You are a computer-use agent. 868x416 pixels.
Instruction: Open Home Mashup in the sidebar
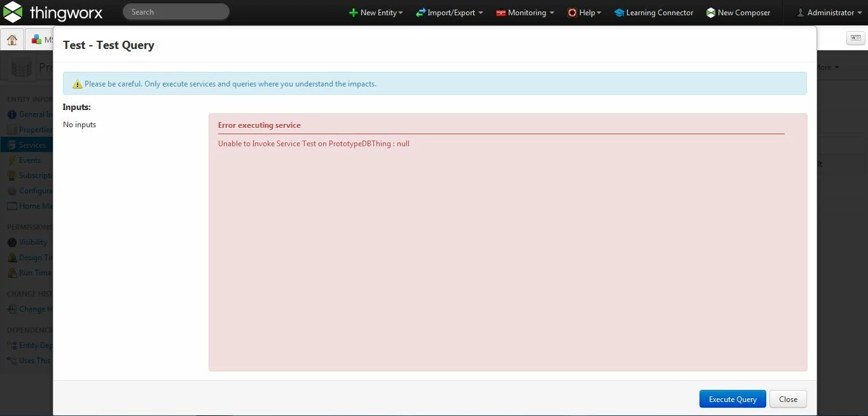point(30,206)
